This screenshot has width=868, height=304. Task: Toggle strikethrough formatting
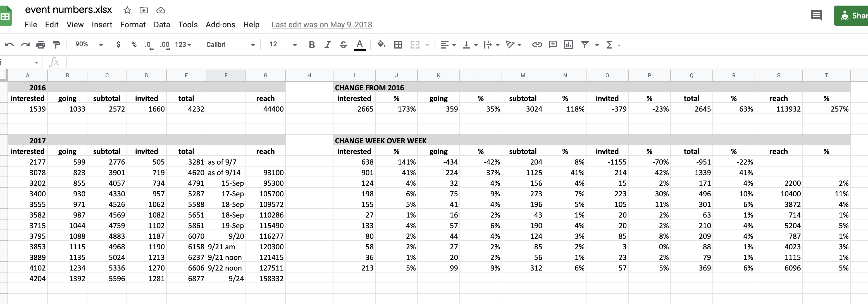343,44
